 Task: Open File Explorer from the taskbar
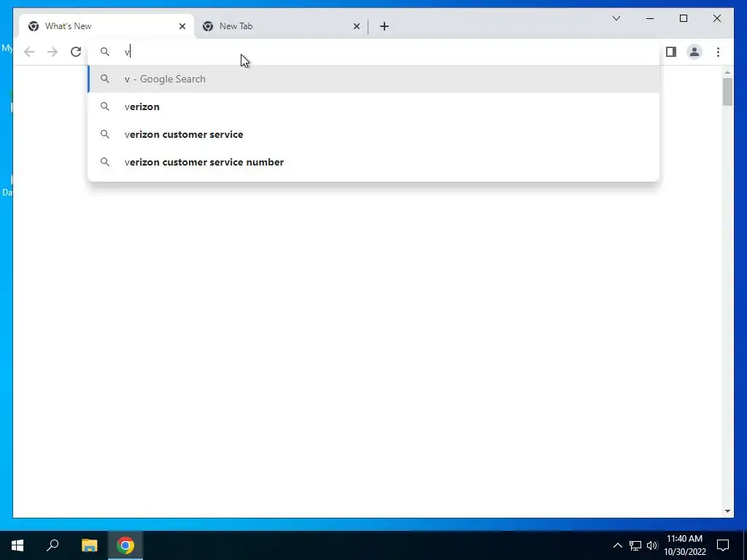pyautogui.click(x=89, y=545)
